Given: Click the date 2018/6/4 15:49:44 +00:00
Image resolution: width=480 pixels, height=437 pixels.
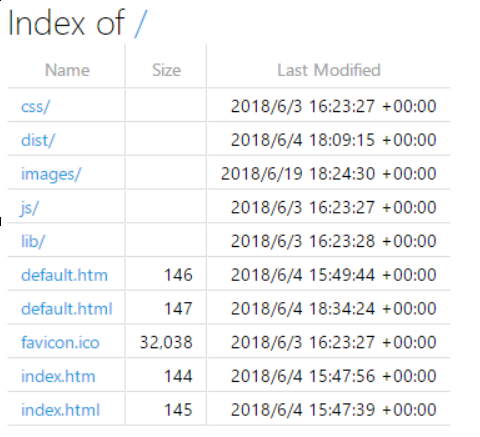Looking at the screenshot, I should point(334,275).
